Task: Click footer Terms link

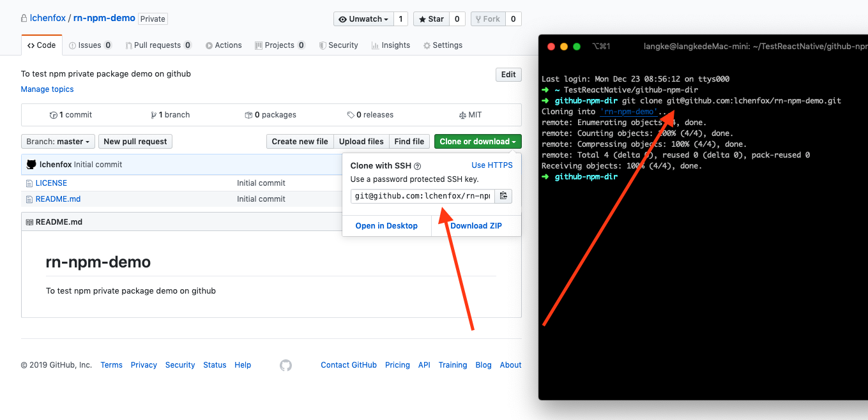Action: tap(111, 365)
